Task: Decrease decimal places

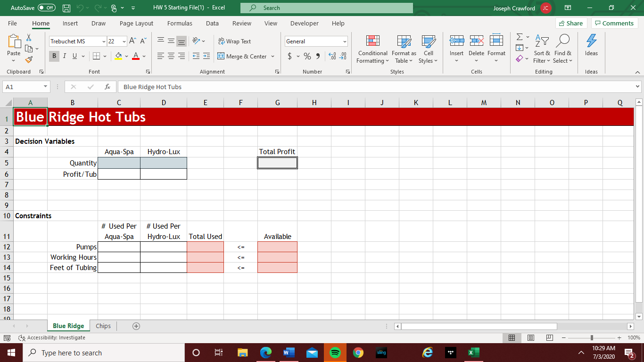Action: pos(343,57)
